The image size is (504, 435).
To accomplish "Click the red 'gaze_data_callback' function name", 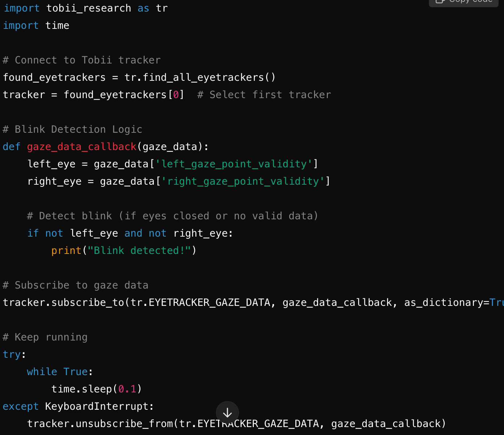I will click(x=82, y=147).
